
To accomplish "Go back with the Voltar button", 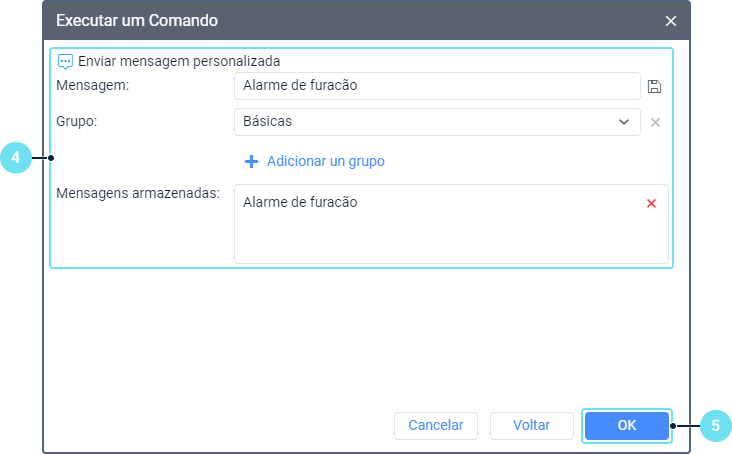I will click(x=531, y=425).
